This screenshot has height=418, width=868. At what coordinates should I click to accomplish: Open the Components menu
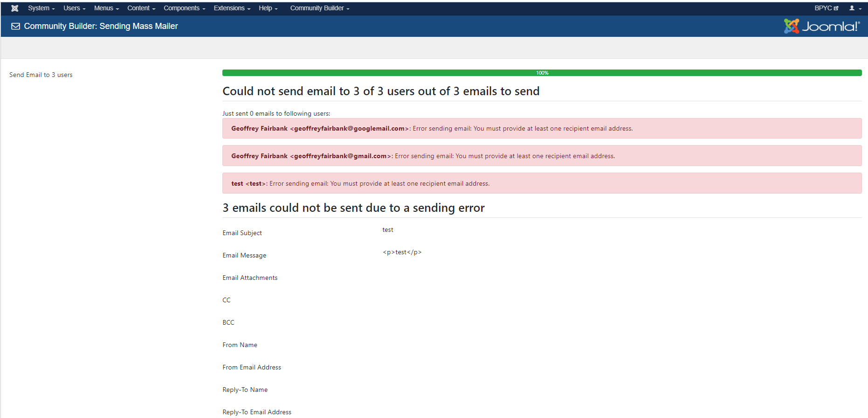[184, 8]
